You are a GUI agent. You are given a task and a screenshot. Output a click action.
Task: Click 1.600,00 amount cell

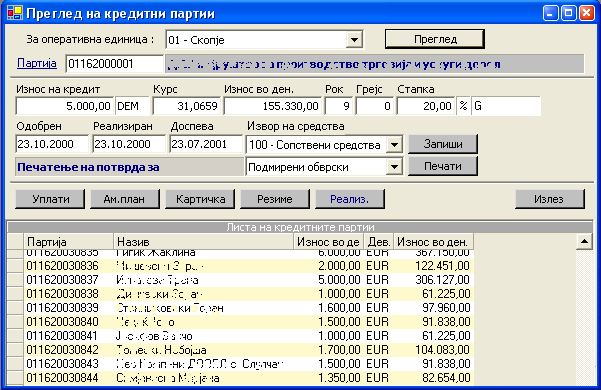point(339,308)
